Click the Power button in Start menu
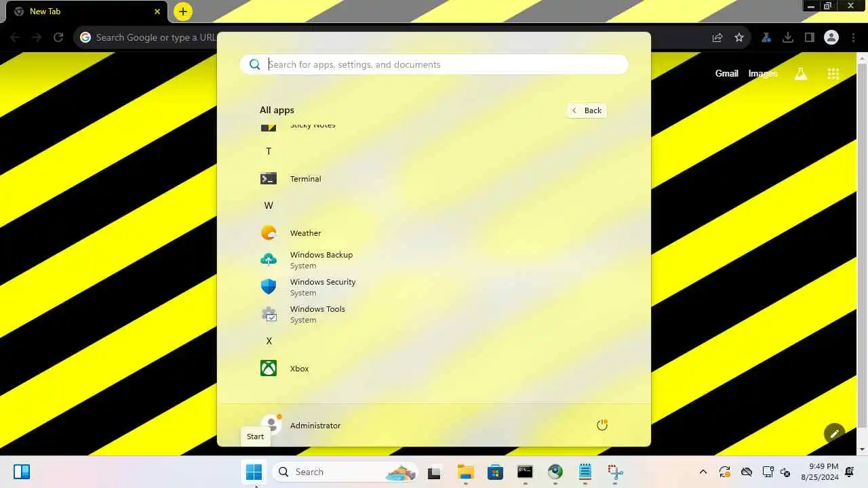Screen dimensions: 868x488 (602, 425)
